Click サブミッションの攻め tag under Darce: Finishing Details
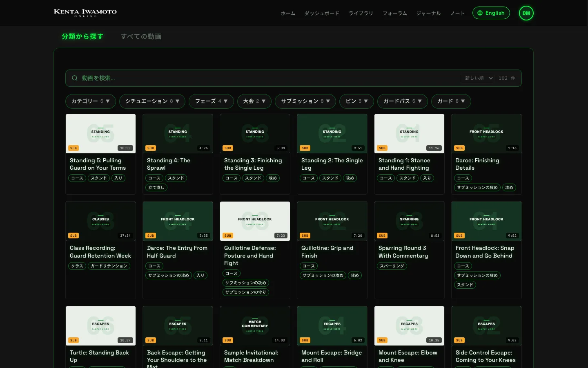This screenshot has width=588, height=368. (477, 188)
